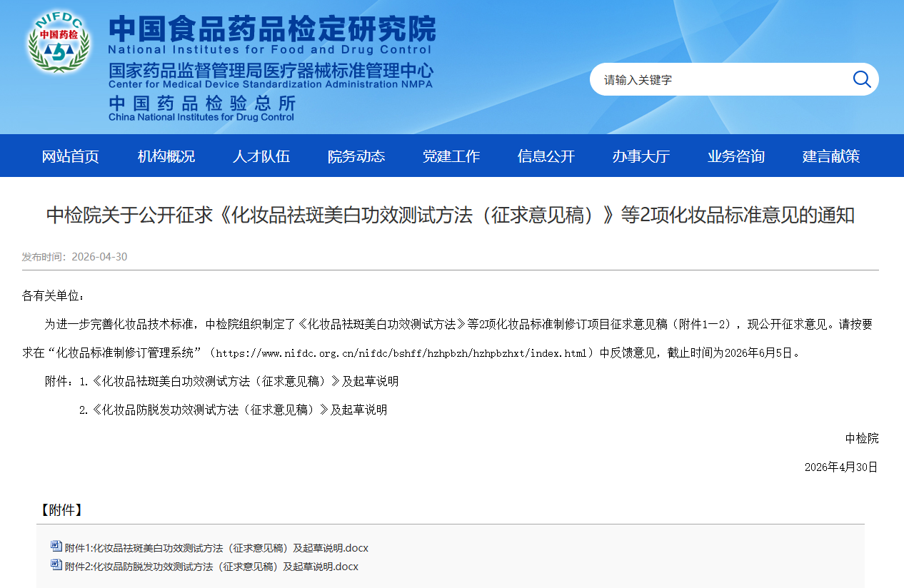Click the 中检院 signature text
This screenshot has width=904, height=588.
click(x=862, y=438)
